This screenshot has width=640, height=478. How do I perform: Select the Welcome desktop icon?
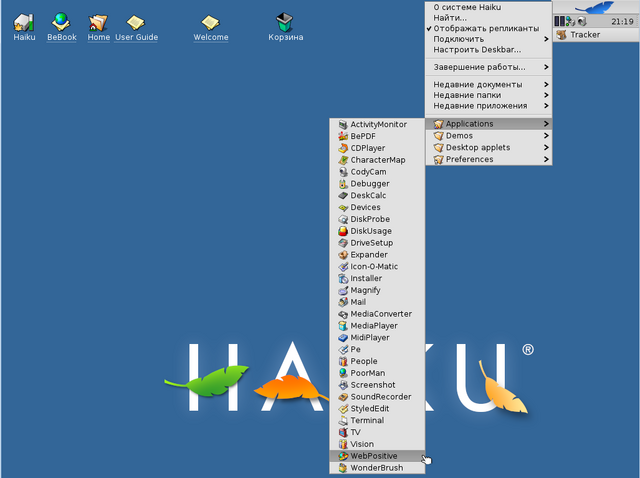211,27
